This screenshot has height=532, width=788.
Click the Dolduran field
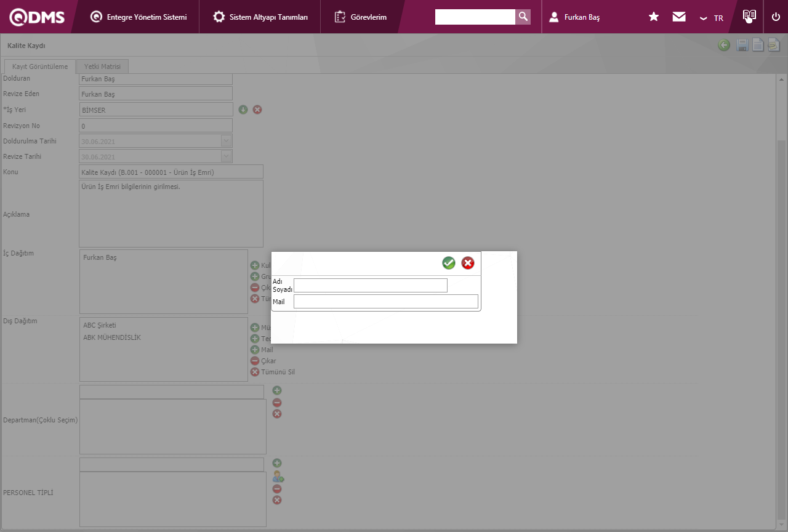[156, 79]
